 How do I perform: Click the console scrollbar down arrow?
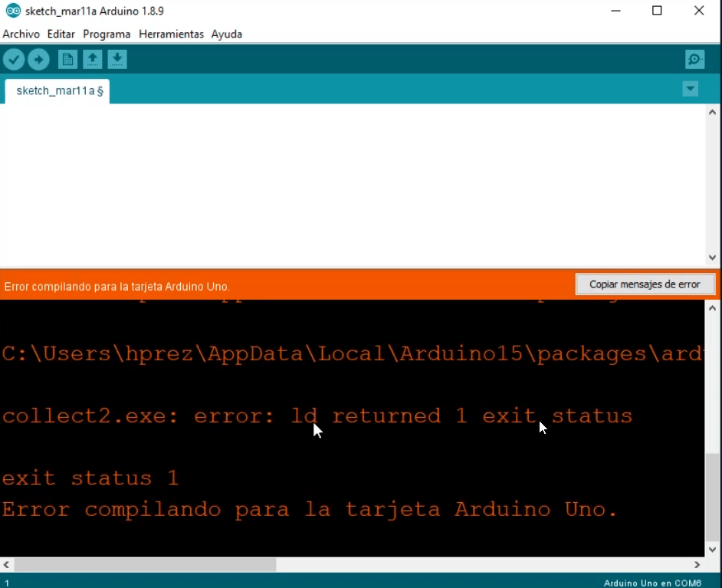pos(712,550)
